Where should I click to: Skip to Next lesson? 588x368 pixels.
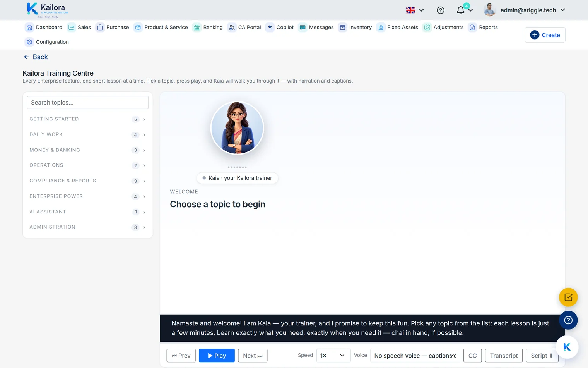pyautogui.click(x=253, y=356)
